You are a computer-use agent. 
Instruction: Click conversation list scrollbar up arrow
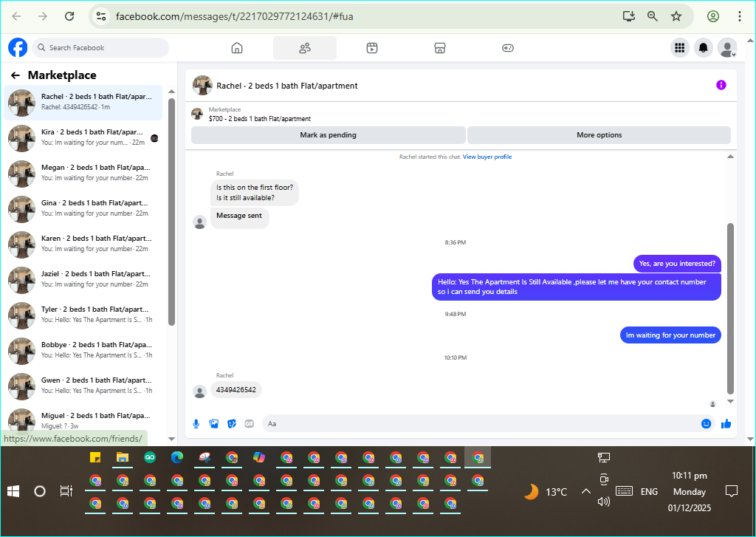[x=171, y=91]
